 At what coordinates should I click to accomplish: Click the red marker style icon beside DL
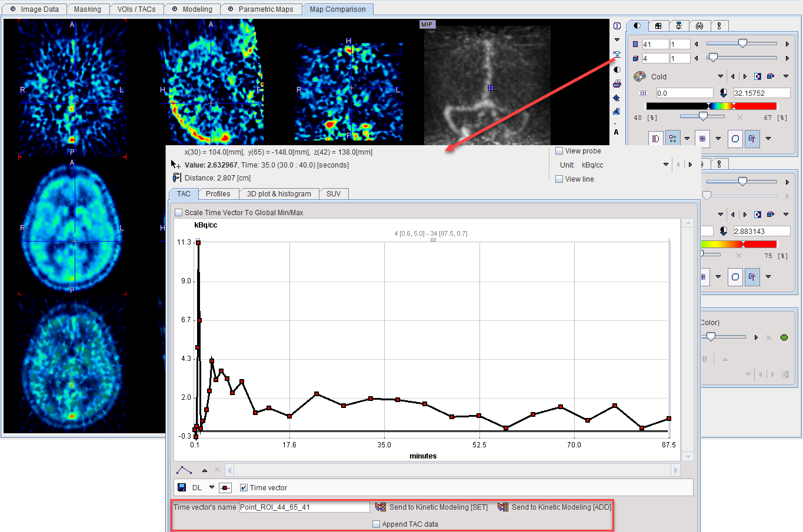225,488
